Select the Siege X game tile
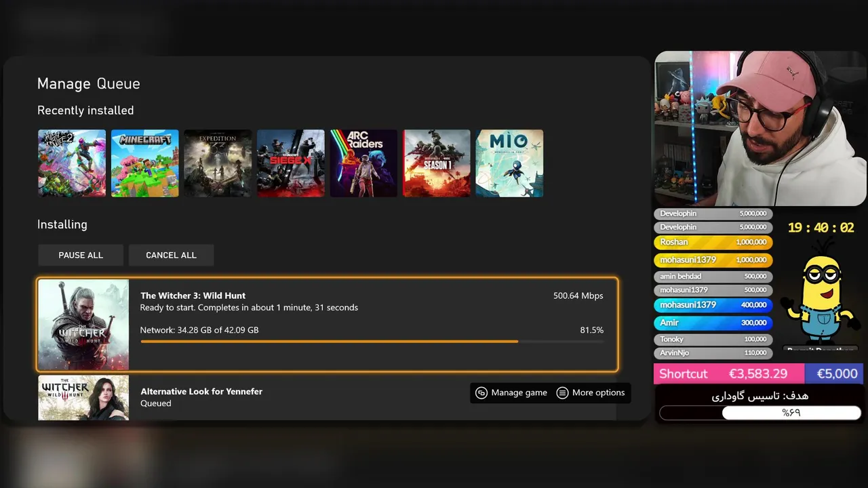 click(291, 163)
